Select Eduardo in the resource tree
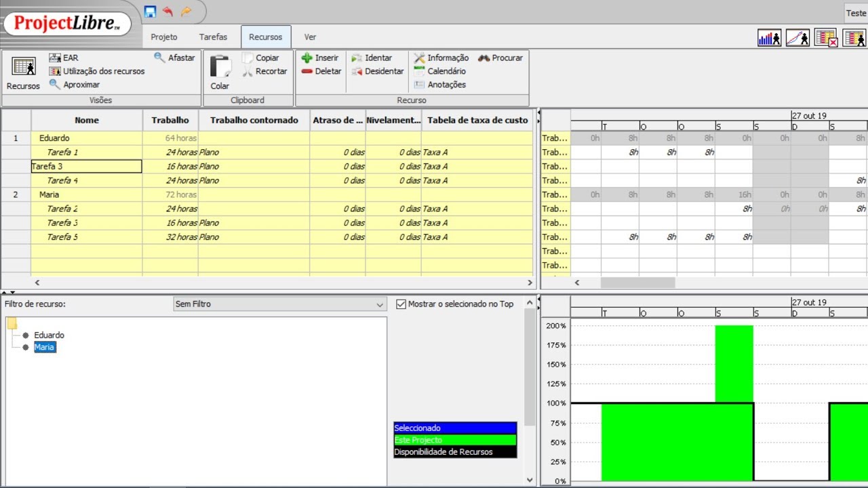868x488 pixels. (49, 335)
